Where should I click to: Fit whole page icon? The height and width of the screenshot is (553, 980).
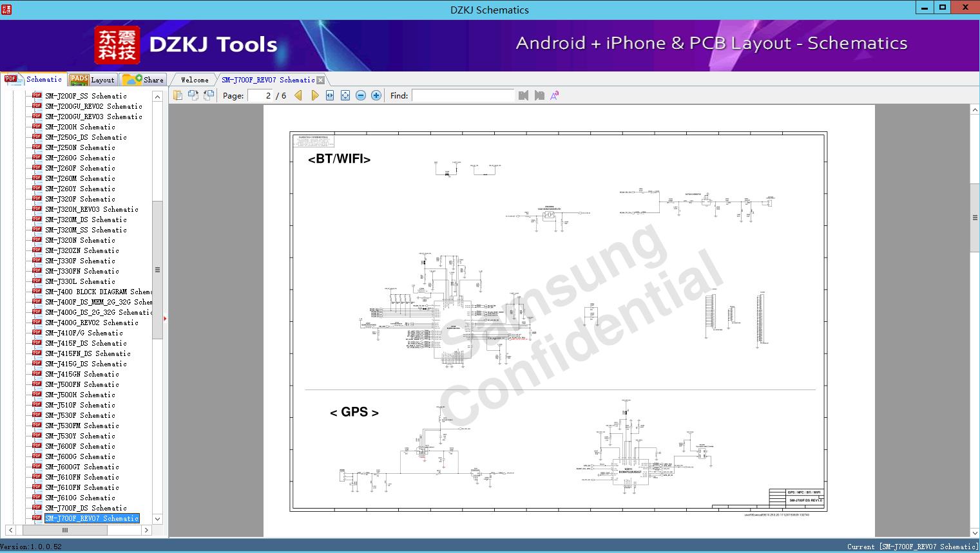pos(345,95)
